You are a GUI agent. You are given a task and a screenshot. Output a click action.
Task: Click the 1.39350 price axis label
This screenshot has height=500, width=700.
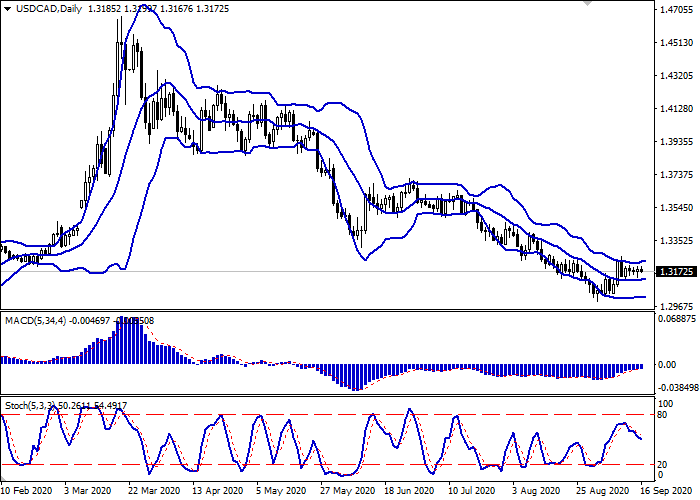tap(677, 142)
